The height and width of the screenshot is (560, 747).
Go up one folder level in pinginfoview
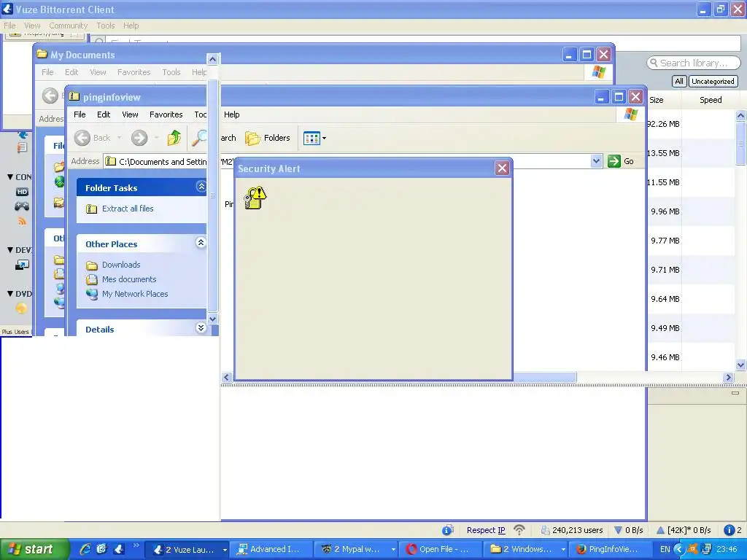click(174, 138)
